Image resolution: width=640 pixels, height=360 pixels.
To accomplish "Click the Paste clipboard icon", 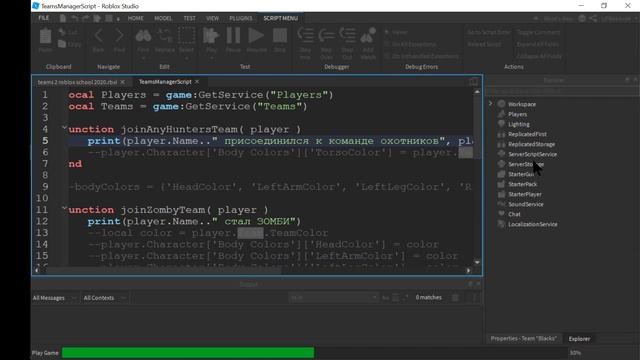I will (x=45, y=37).
